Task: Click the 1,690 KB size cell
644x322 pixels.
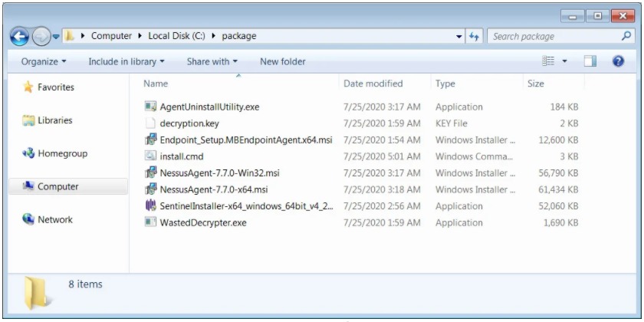Action: click(x=561, y=222)
